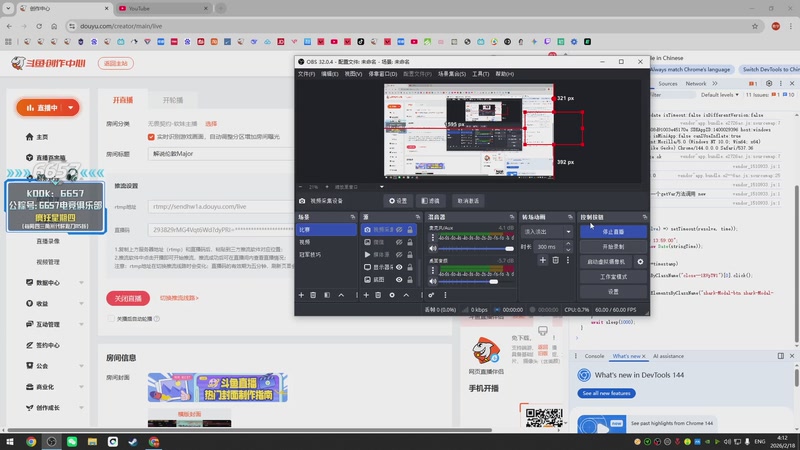Show the 视频采集 source via eye icon
Image resolution: width=800 pixels, height=450 pixels.
click(399, 230)
